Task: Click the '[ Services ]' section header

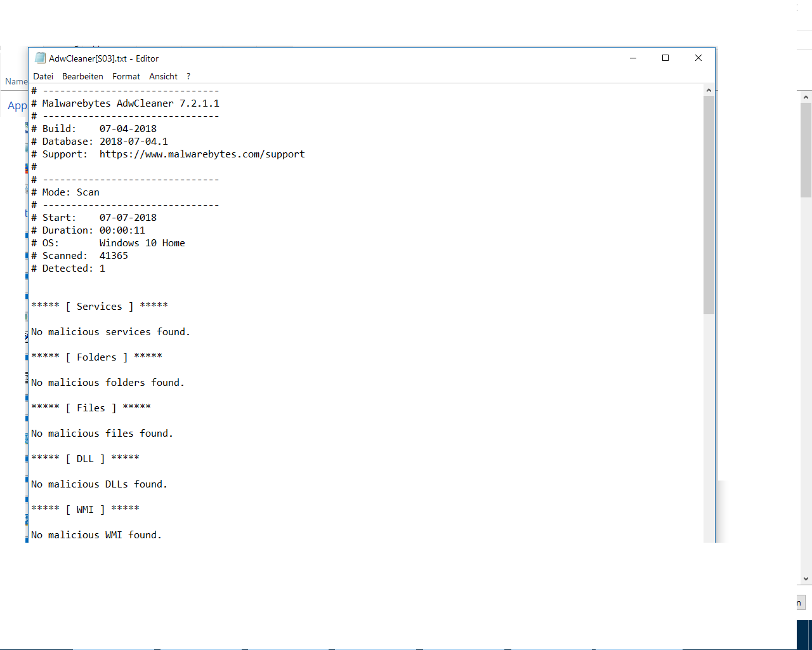Action: [100, 306]
